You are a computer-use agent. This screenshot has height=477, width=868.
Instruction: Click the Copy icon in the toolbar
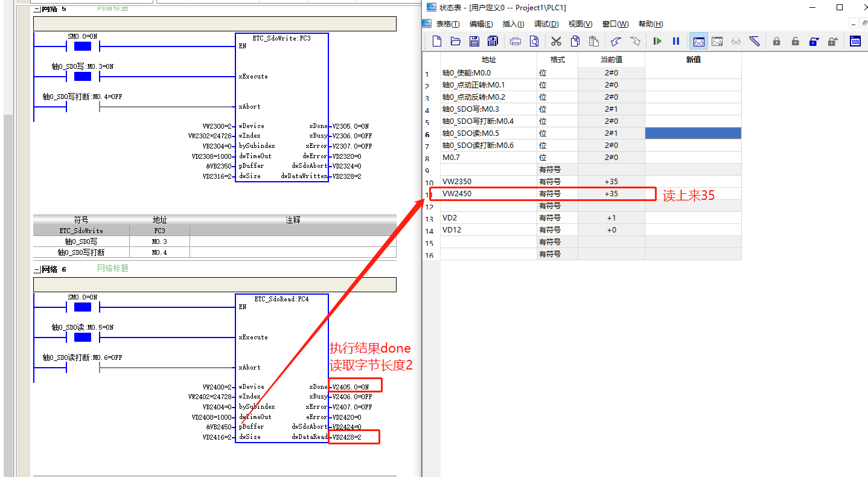coord(575,41)
